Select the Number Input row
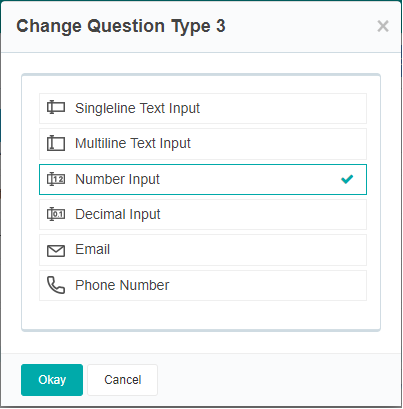This screenshot has height=409, width=403. (x=203, y=179)
